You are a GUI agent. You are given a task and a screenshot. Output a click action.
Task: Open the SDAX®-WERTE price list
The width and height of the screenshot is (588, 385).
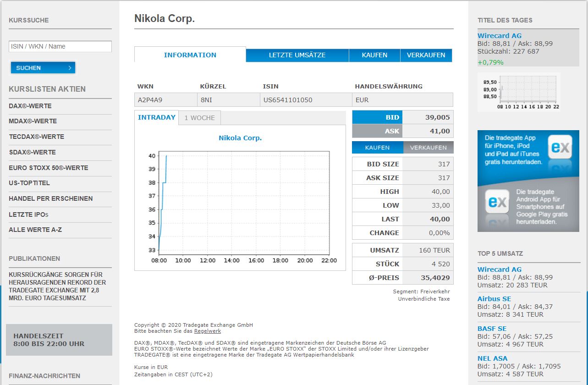[32, 152]
